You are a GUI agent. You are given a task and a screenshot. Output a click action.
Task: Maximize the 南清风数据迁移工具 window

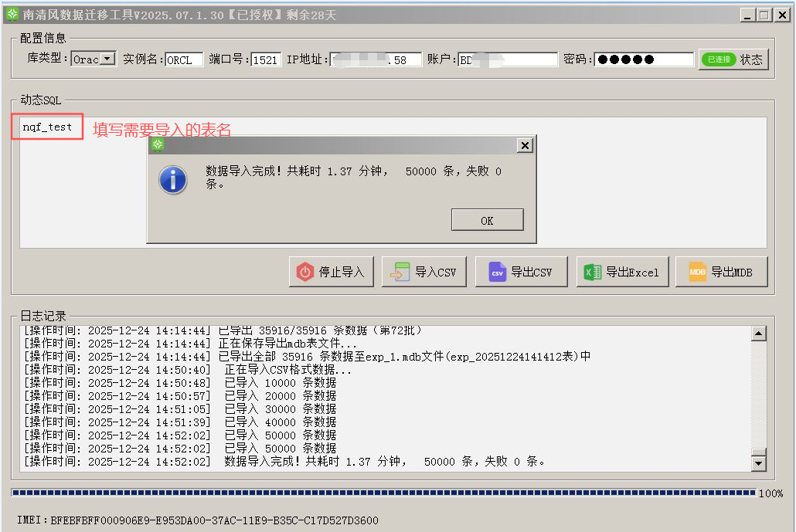point(764,15)
